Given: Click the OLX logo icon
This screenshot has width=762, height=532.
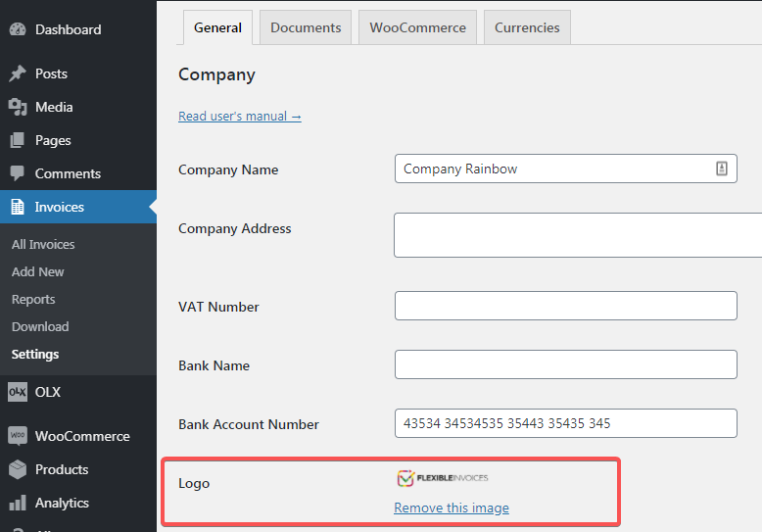Looking at the screenshot, I should pyautogui.click(x=18, y=392).
